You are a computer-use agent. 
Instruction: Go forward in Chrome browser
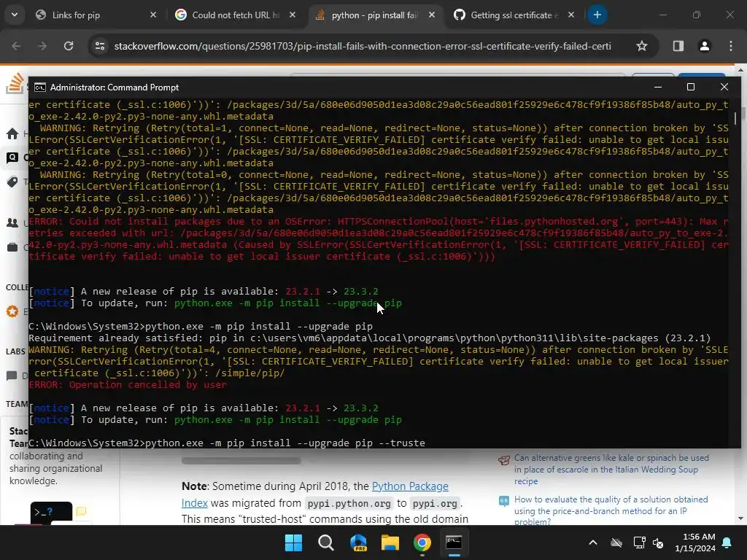click(42, 46)
